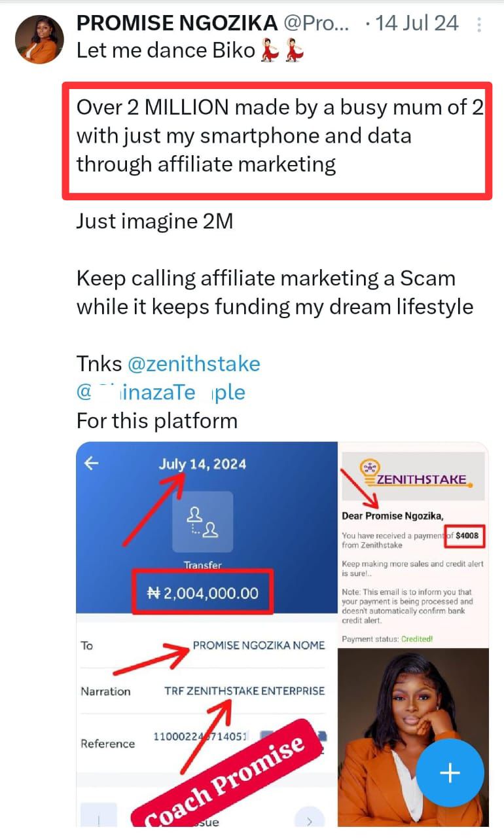
Task: Open the @zenithstake mention
Action: pyautogui.click(x=193, y=363)
